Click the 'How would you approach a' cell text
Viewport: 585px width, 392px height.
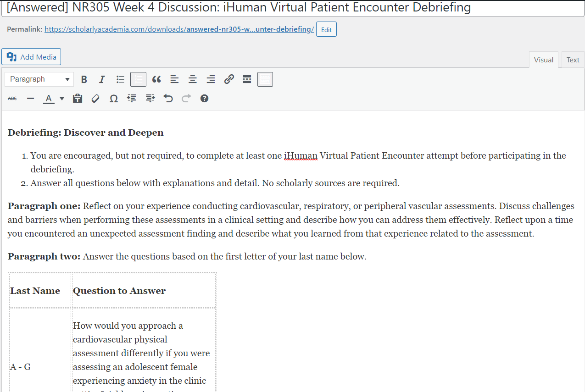[128, 326]
